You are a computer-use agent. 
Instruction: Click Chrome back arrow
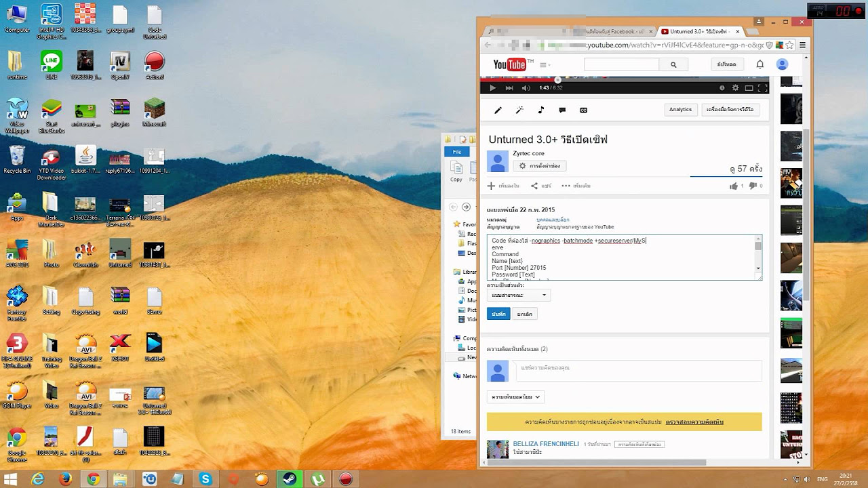point(488,45)
